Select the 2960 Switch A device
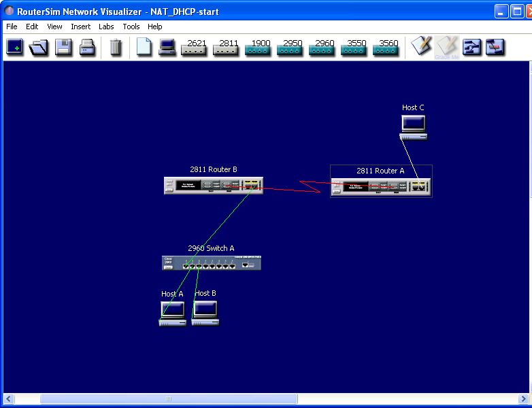Screen dimensions: 532x408 pos(212,263)
